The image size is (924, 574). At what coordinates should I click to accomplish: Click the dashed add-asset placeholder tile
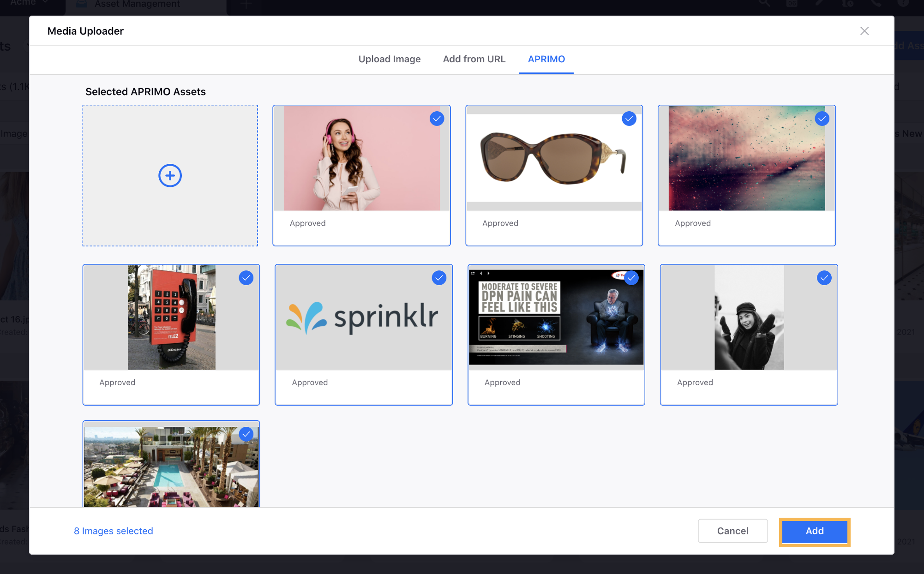click(x=170, y=175)
